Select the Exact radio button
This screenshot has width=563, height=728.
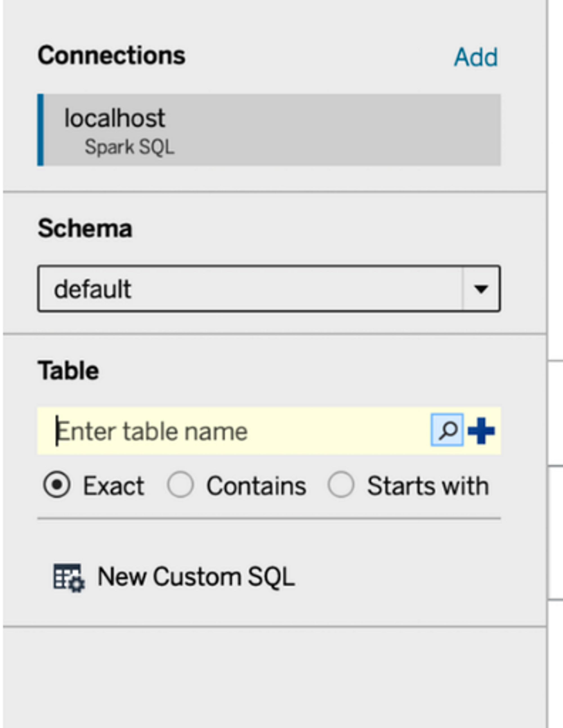[57, 485]
